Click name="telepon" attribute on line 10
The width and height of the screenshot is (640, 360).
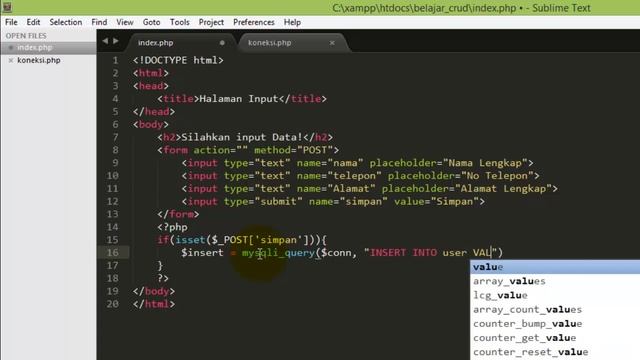339,176
